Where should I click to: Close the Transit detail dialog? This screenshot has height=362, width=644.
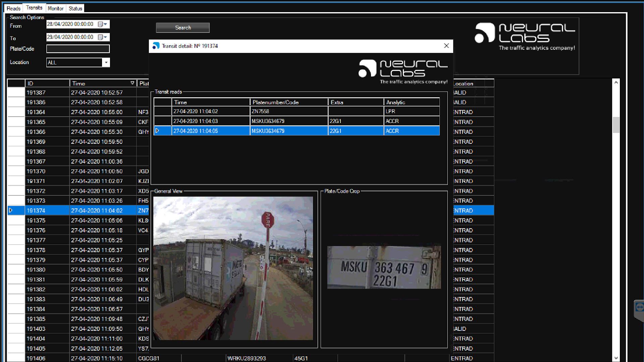[x=446, y=46]
